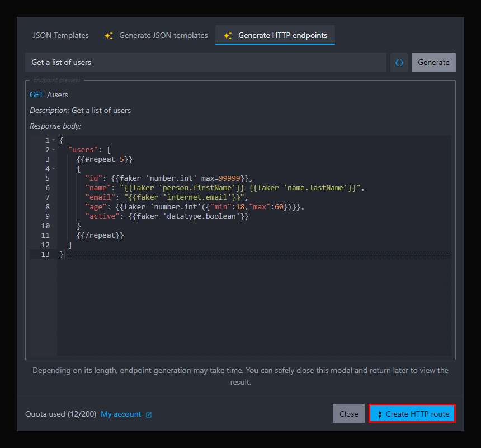Image resolution: width=481 pixels, height=448 pixels.
Task: Click line number 13 in the gutter
Action: [x=46, y=254]
